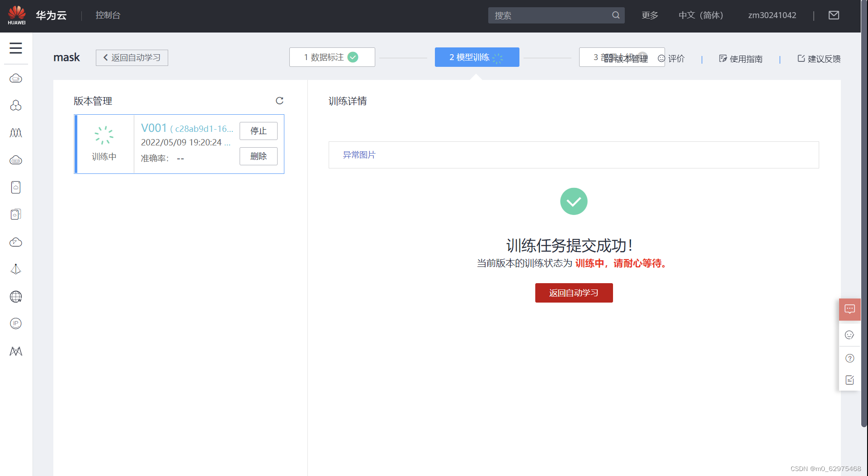Open the first cloud server sidebar icon
The image size is (868, 476).
pos(16,79)
